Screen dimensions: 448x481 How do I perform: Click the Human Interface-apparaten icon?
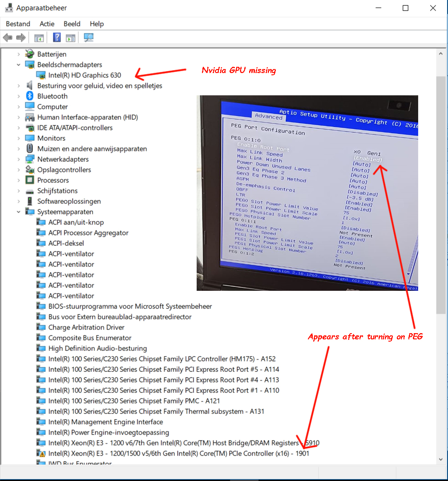click(x=30, y=117)
